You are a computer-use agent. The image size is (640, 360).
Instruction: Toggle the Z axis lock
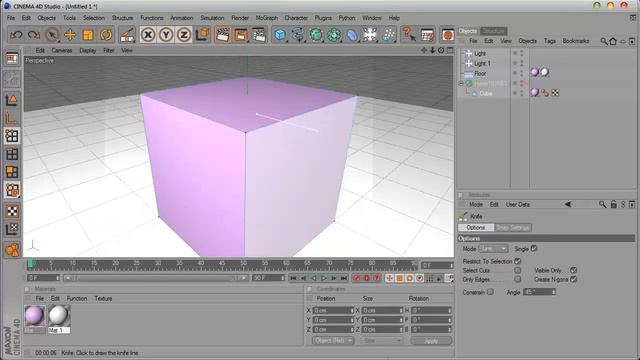[184, 35]
